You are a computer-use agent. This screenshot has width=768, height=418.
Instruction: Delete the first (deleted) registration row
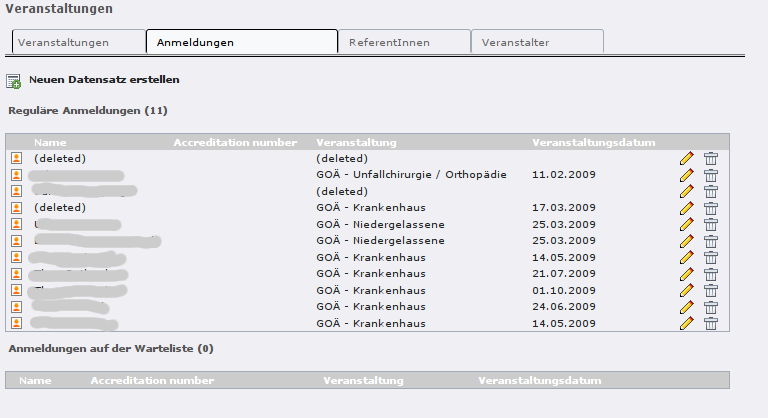coord(711,158)
